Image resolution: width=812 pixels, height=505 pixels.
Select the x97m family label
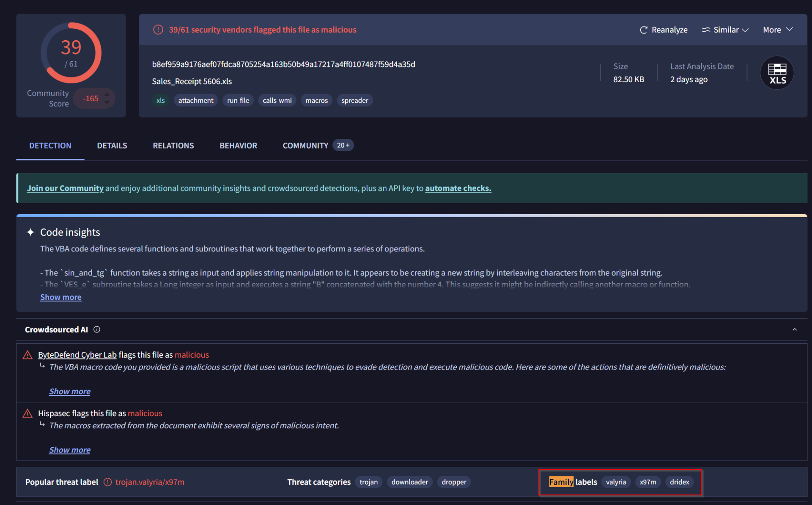[648, 482]
